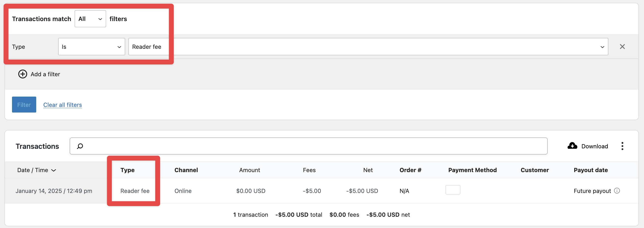
Task: Sort transactions by Date / Time
Action: 36,170
